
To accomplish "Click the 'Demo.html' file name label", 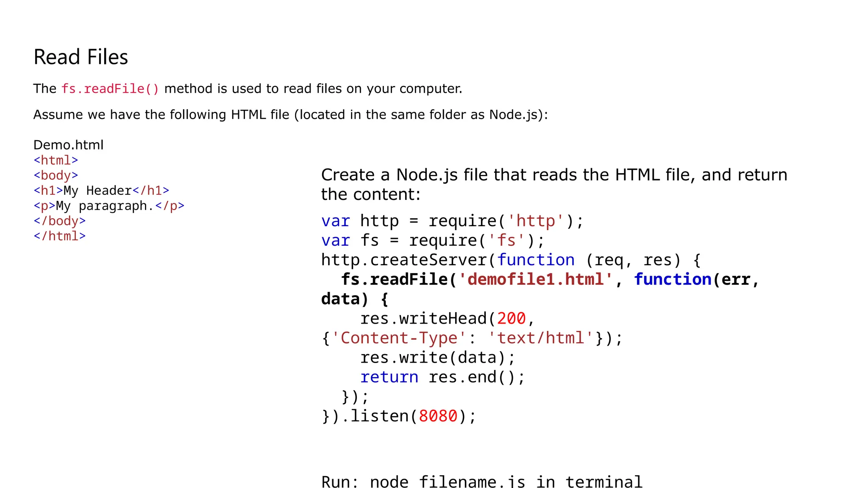I will (68, 145).
